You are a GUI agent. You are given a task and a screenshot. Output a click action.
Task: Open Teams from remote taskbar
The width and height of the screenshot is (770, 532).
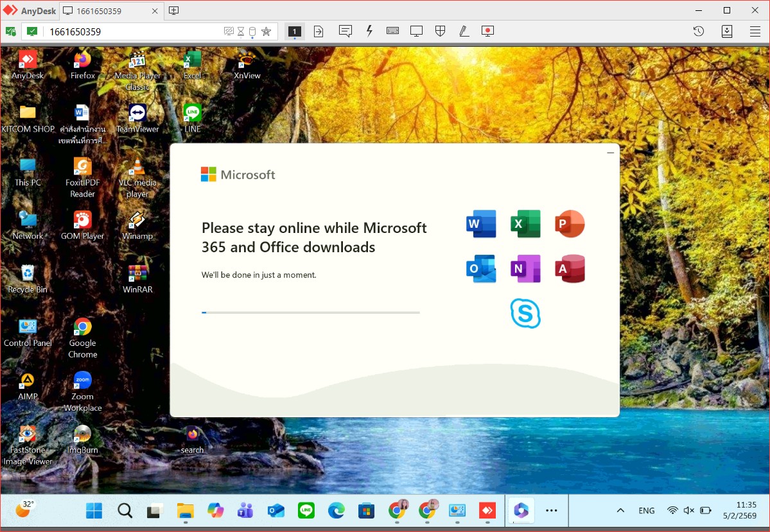click(x=245, y=511)
